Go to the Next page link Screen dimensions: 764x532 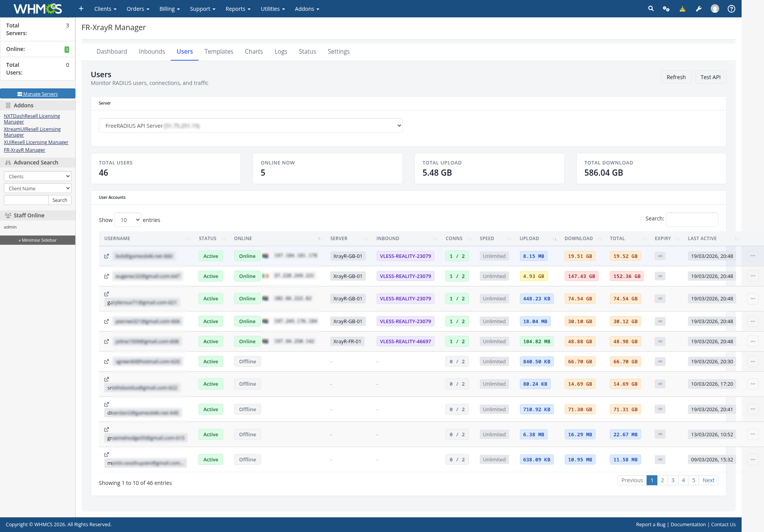click(x=708, y=480)
